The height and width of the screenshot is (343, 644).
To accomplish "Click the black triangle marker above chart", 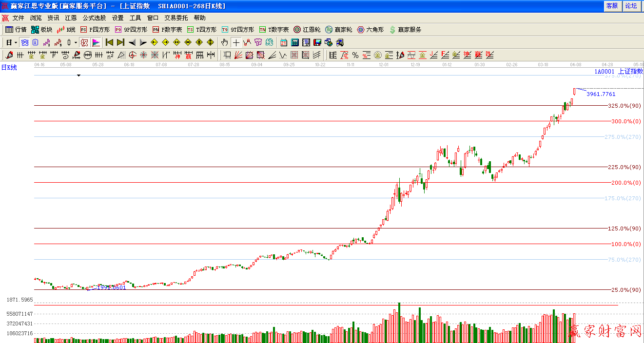I will coord(78,76).
